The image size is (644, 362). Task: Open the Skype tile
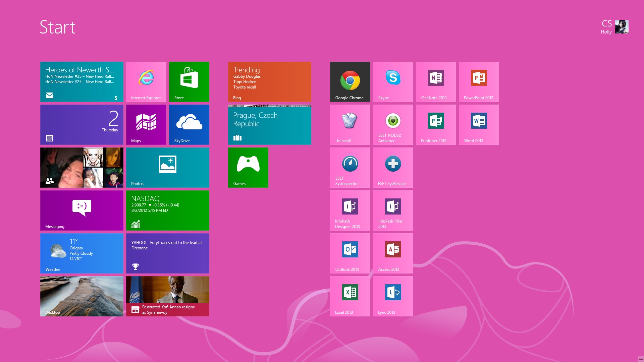392,81
